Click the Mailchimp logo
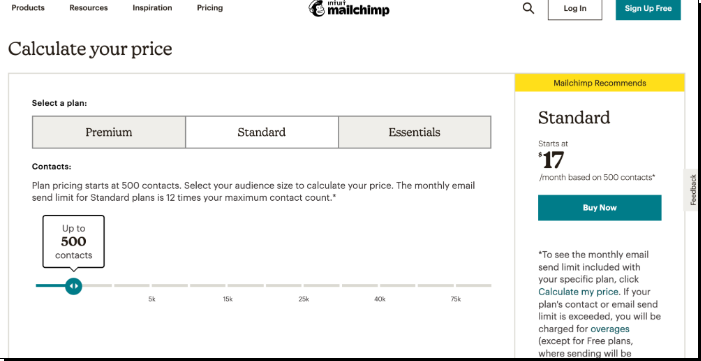Screen dimensions: 701x361 (x=349, y=8)
